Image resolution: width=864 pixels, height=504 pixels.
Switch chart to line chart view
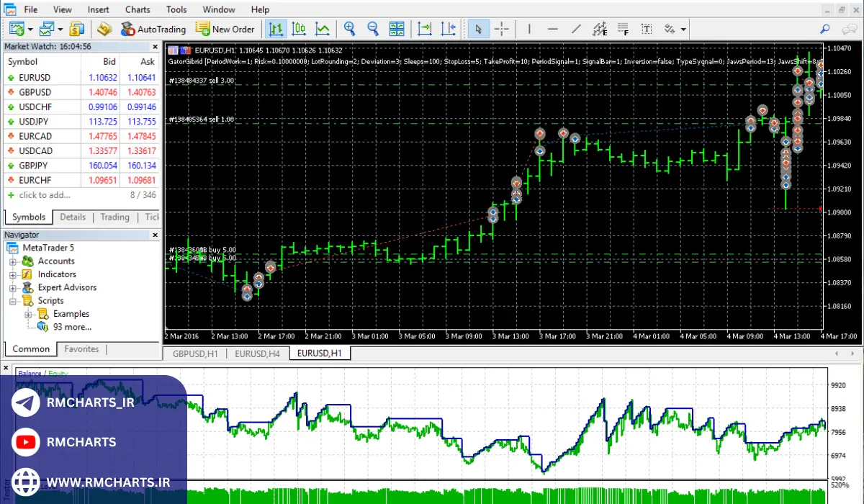[x=323, y=29]
